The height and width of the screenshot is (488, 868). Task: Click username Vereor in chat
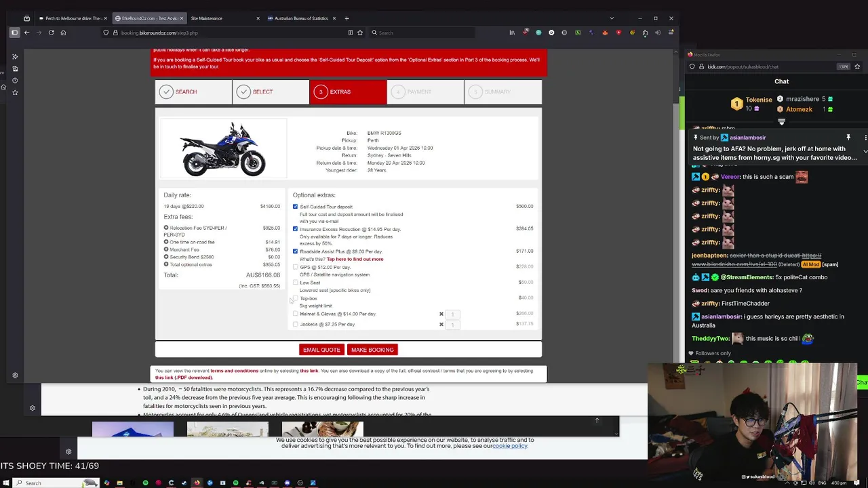[x=730, y=177]
